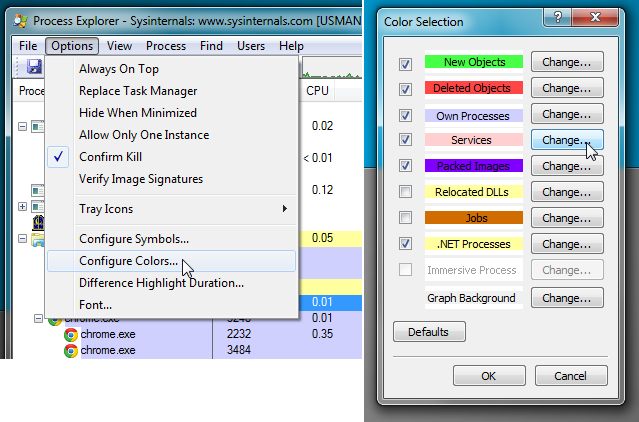Open the Help menu
Screen dimensions: 639x422
[x=291, y=46]
